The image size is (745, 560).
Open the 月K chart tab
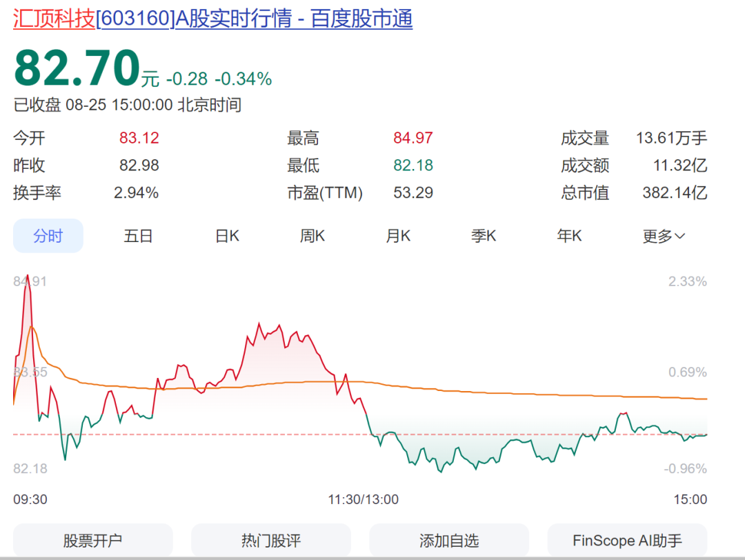[x=398, y=236]
